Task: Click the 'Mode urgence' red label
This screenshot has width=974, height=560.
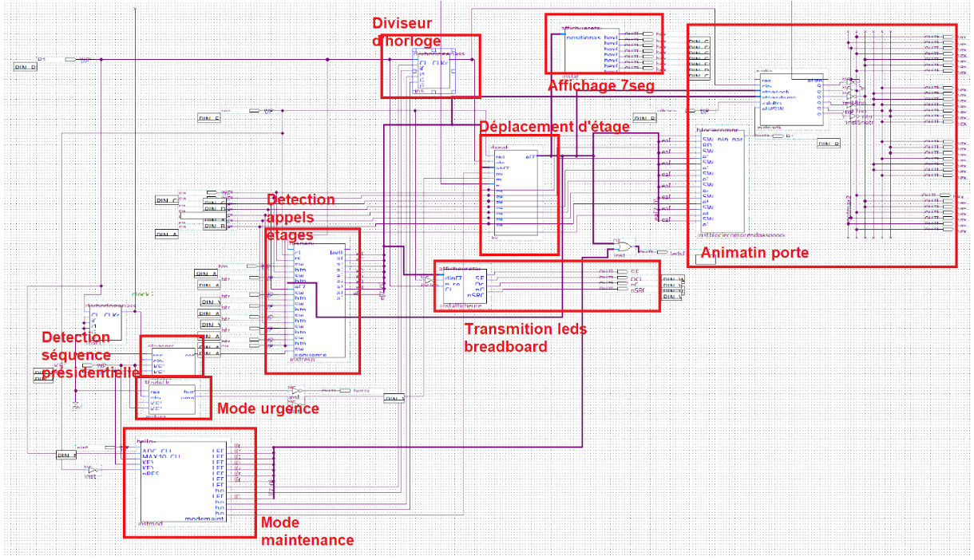Action: 267,408
